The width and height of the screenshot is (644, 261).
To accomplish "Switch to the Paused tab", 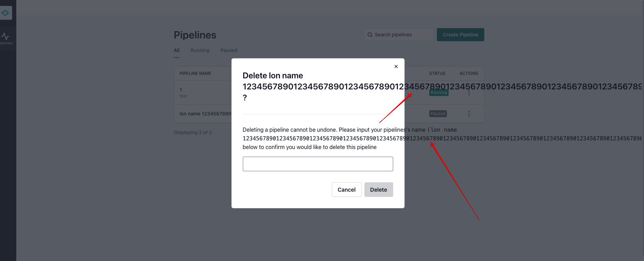I will point(229,50).
